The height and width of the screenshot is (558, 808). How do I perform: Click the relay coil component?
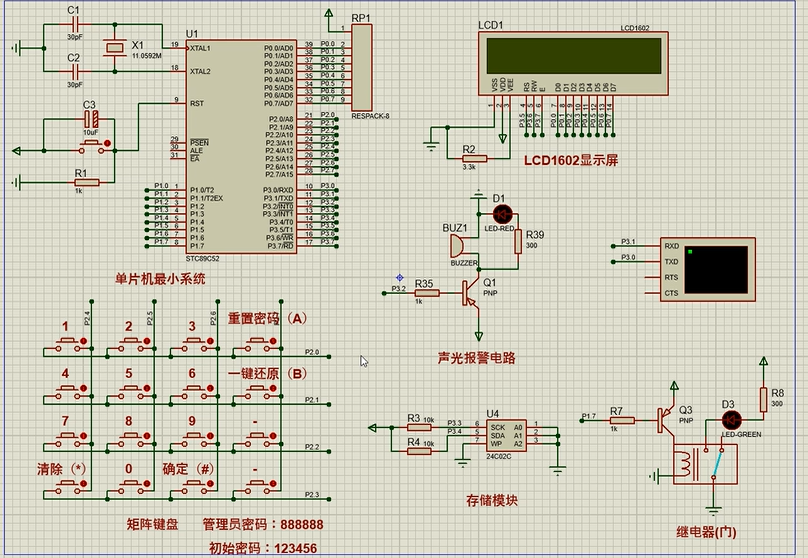click(686, 464)
